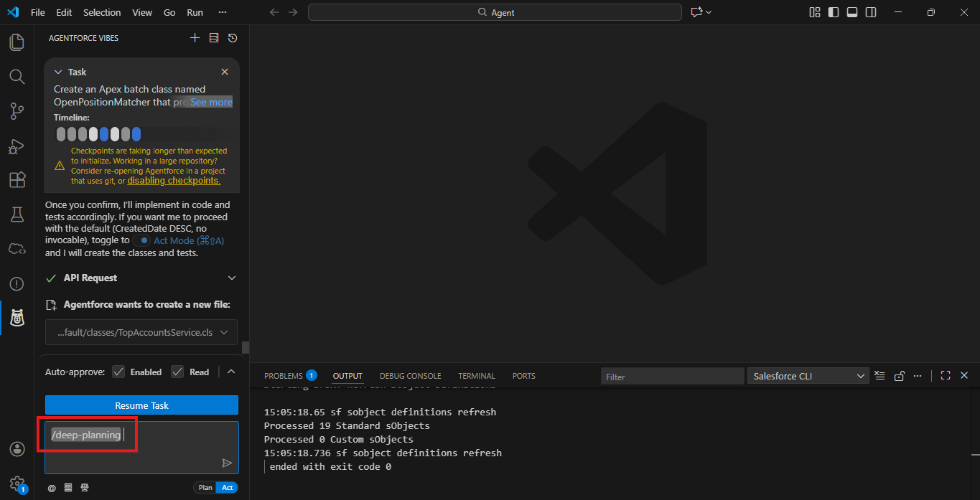
Task: Open the Extensions view
Action: click(x=17, y=180)
